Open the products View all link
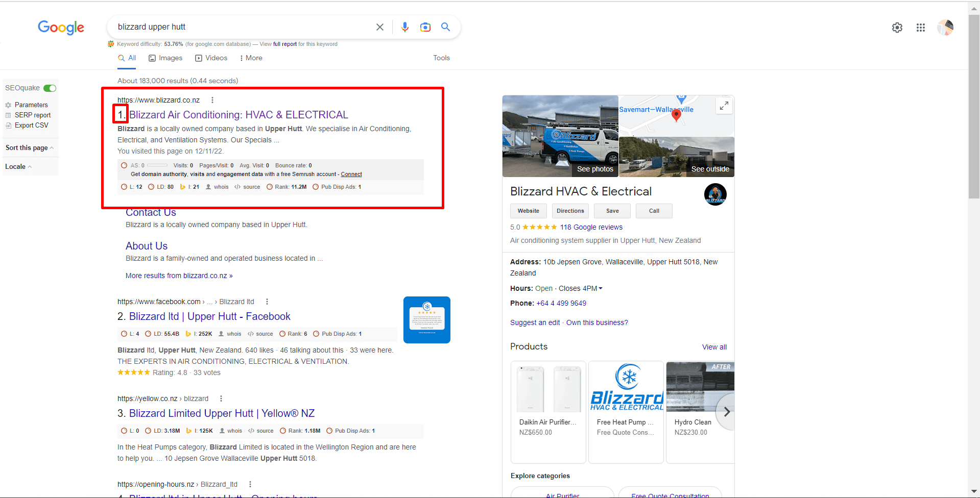The height and width of the screenshot is (498, 980). [x=714, y=347]
